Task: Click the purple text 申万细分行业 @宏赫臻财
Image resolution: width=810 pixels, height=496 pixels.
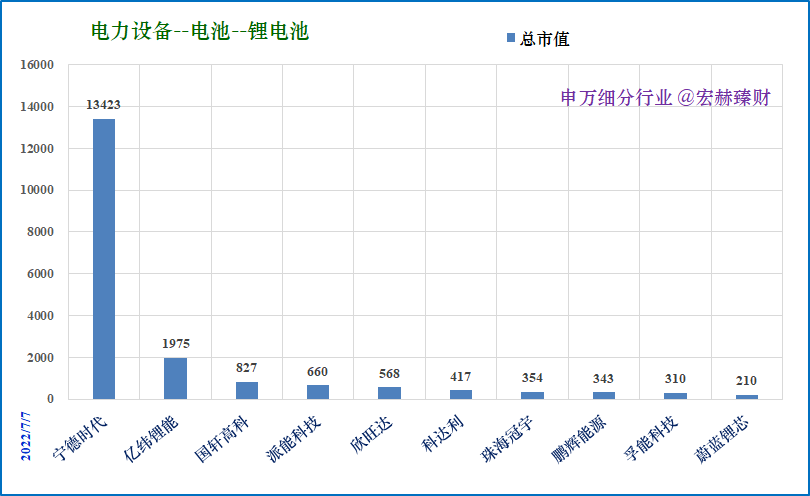Action: (x=665, y=97)
